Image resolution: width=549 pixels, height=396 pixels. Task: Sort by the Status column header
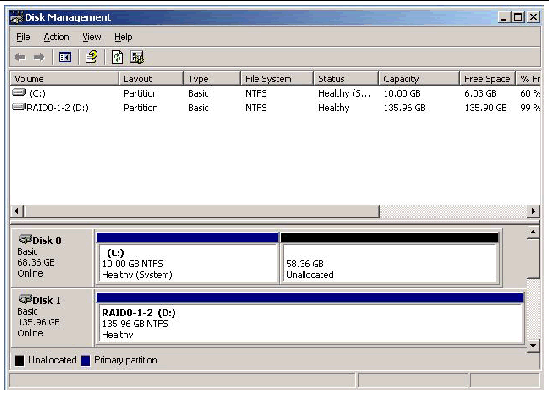[346, 79]
